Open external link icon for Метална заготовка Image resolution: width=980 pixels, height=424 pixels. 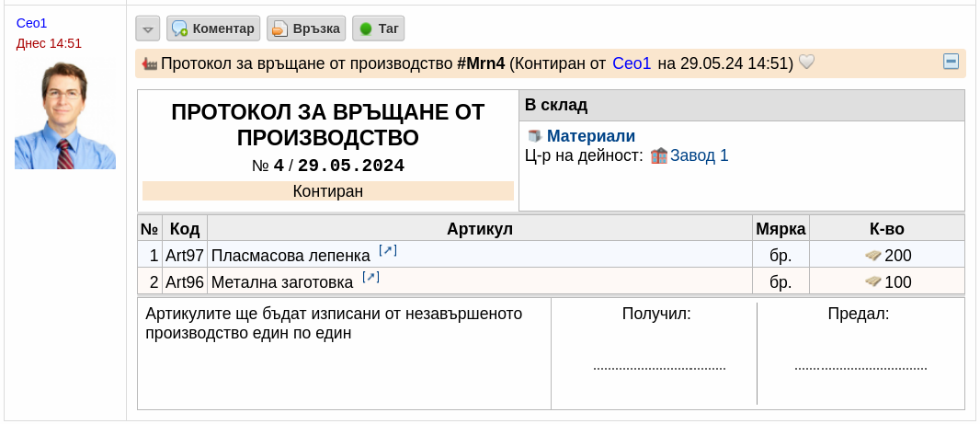371,277
